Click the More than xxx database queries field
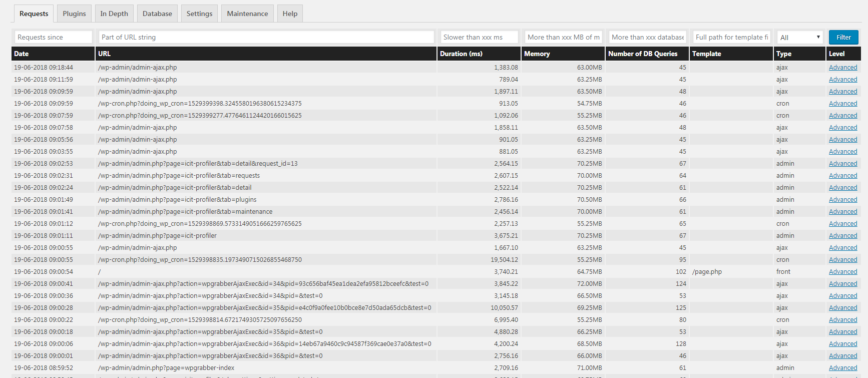The width and height of the screenshot is (868, 378). tap(647, 37)
